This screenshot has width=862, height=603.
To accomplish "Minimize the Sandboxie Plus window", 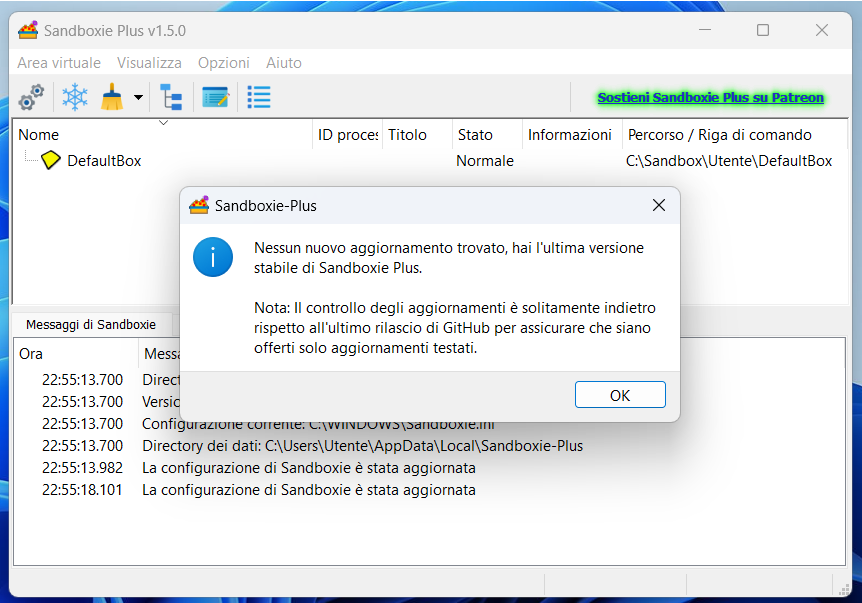I will (x=705, y=30).
